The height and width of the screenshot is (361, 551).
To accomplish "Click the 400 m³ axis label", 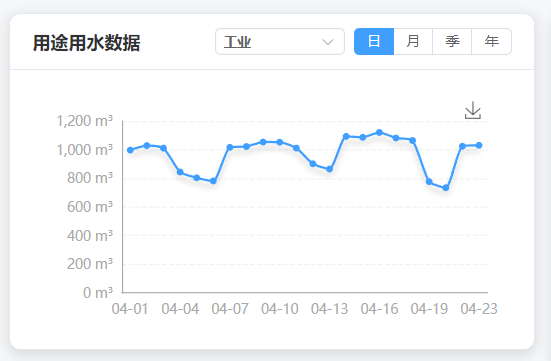I will 90,236.
